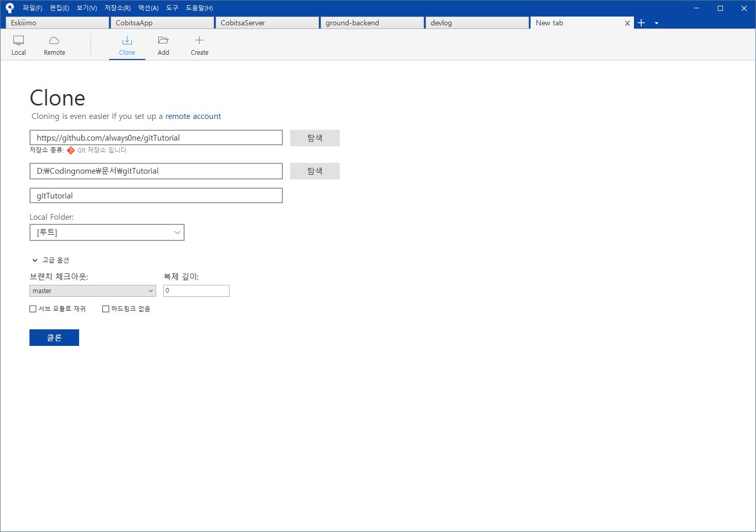This screenshot has width=756, height=532.
Task: Minimize the Sourcetree window
Action: 697,8
